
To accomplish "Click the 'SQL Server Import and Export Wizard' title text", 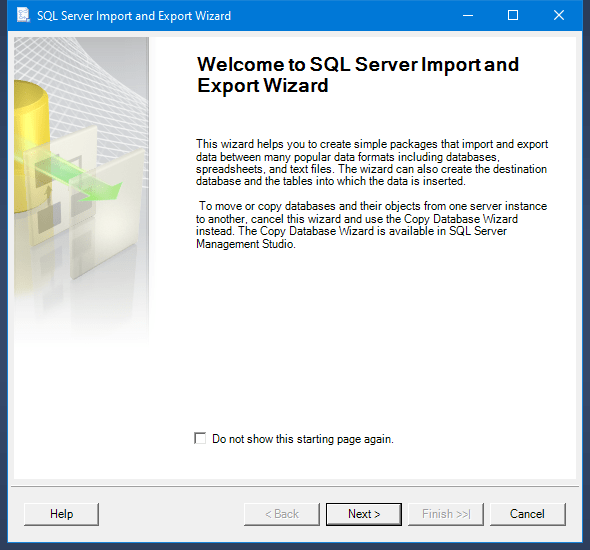I will point(134,16).
